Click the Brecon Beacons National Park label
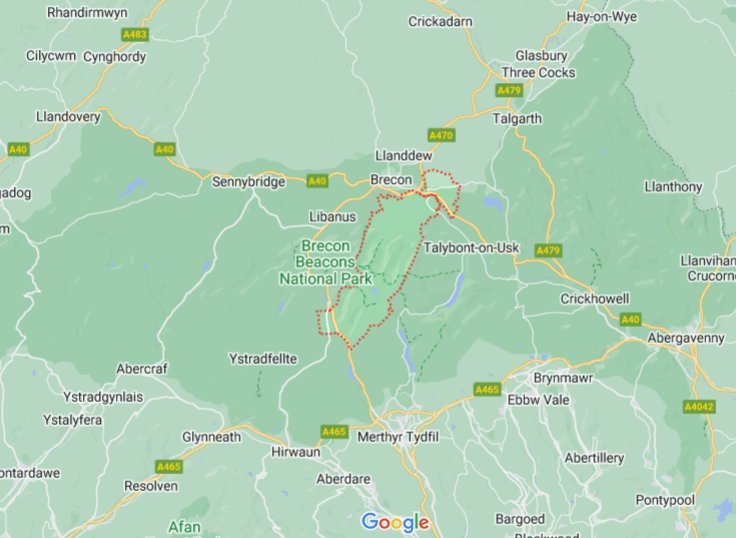 point(325,262)
